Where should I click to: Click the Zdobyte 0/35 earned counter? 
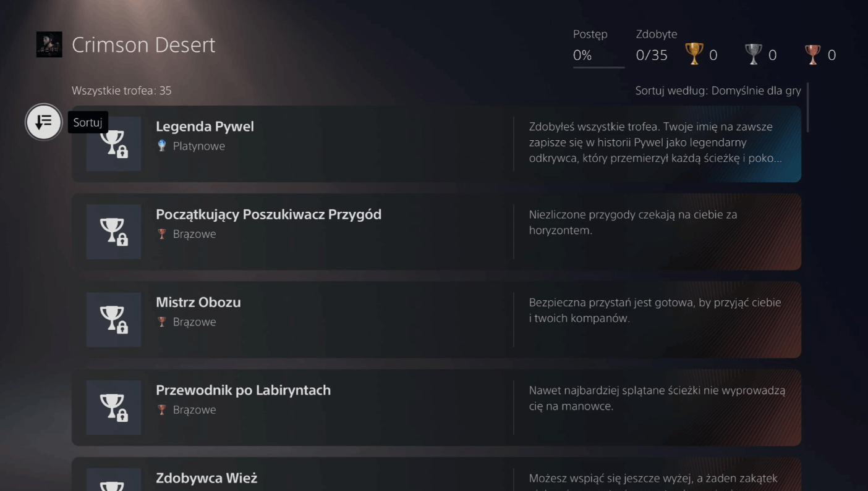(x=652, y=55)
